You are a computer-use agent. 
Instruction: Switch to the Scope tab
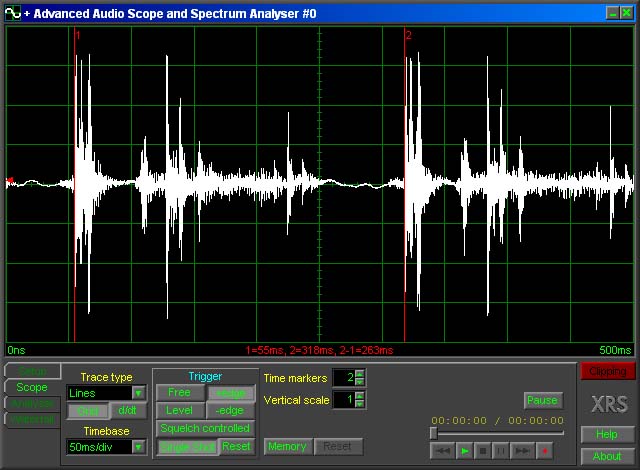tap(32, 387)
